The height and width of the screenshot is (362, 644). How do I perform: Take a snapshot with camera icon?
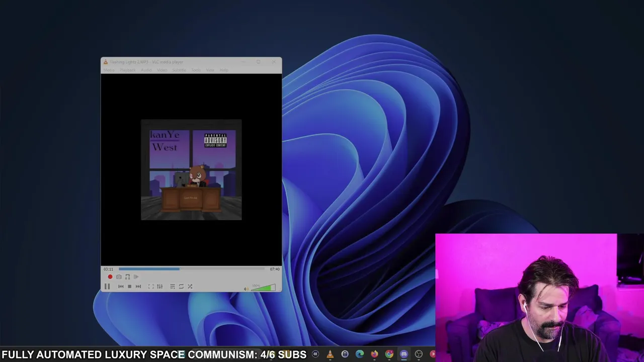119,277
